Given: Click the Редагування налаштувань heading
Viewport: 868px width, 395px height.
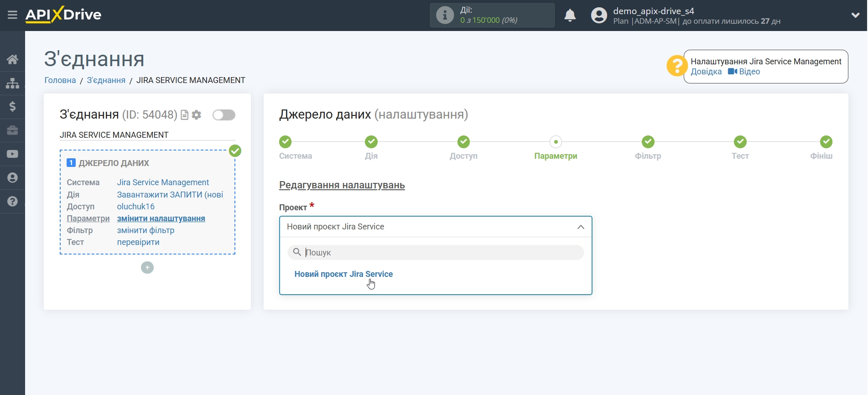Looking at the screenshot, I should coord(342,185).
